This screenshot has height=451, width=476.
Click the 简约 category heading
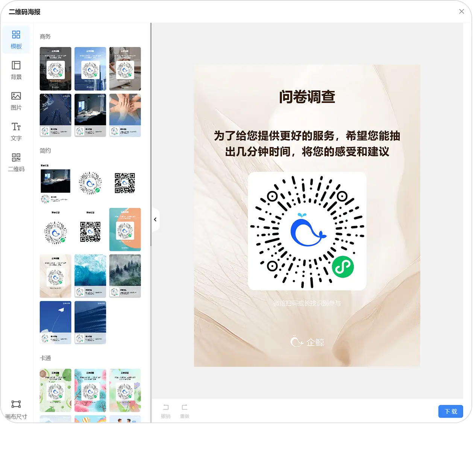pos(45,150)
